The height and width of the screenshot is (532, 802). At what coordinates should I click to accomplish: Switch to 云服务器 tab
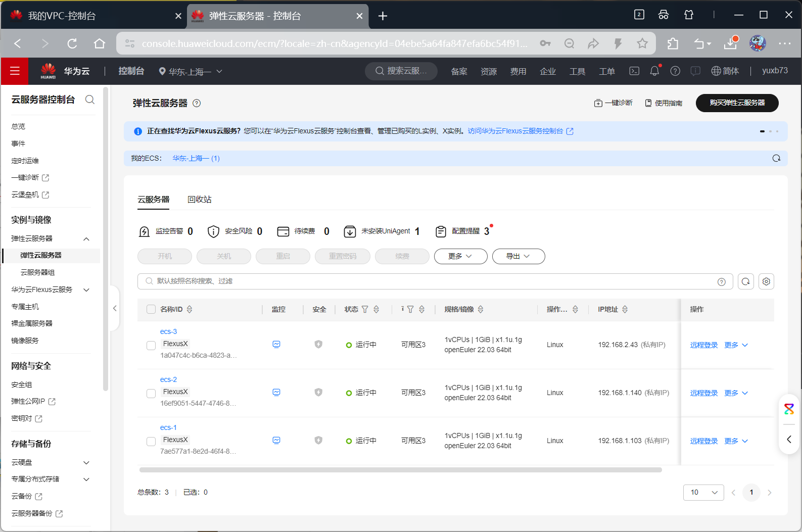coord(154,200)
